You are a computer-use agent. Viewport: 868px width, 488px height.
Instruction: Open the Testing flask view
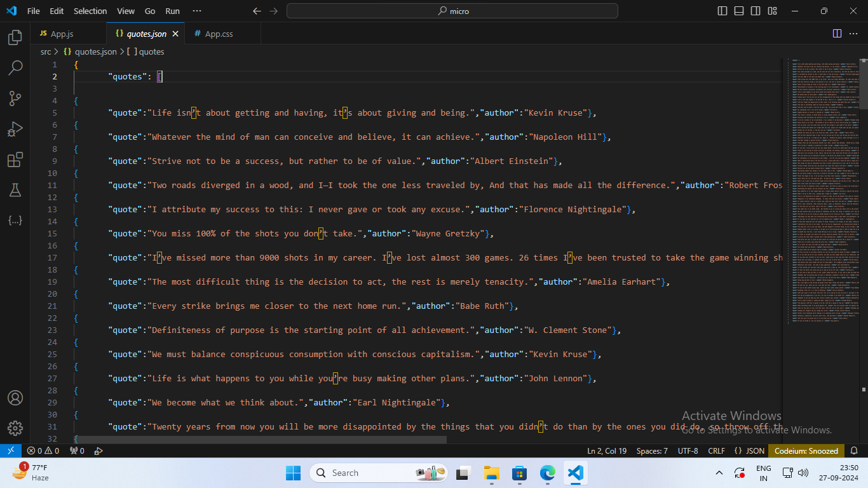click(x=15, y=190)
